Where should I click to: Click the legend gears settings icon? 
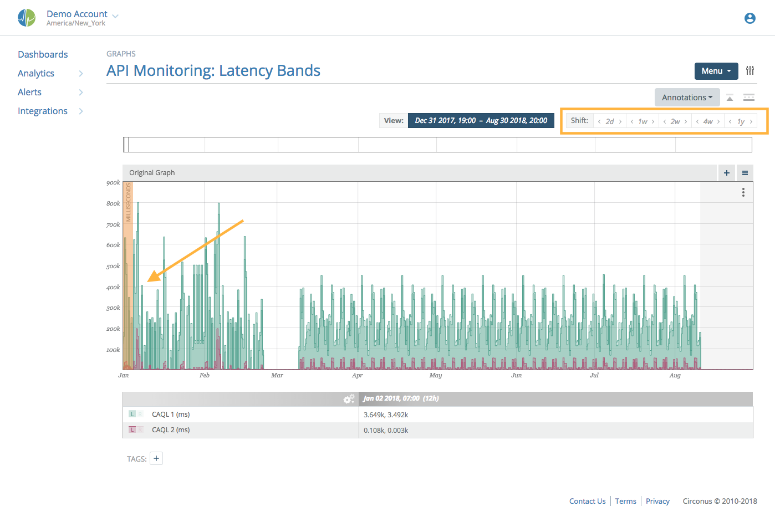click(349, 399)
